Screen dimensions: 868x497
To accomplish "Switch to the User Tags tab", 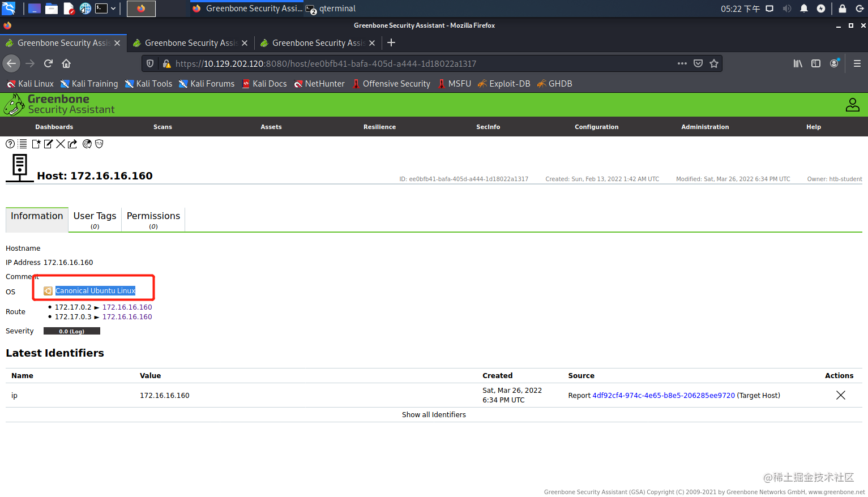I will pyautogui.click(x=95, y=219).
